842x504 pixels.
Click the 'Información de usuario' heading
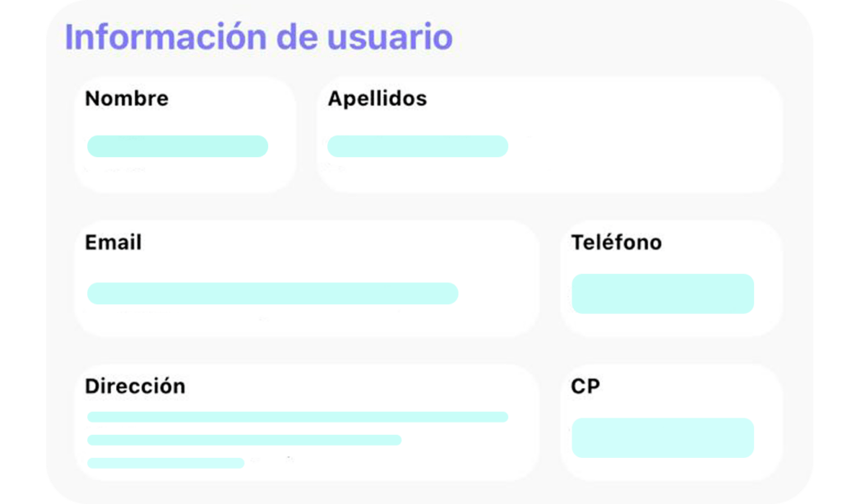tap(258, 38)
